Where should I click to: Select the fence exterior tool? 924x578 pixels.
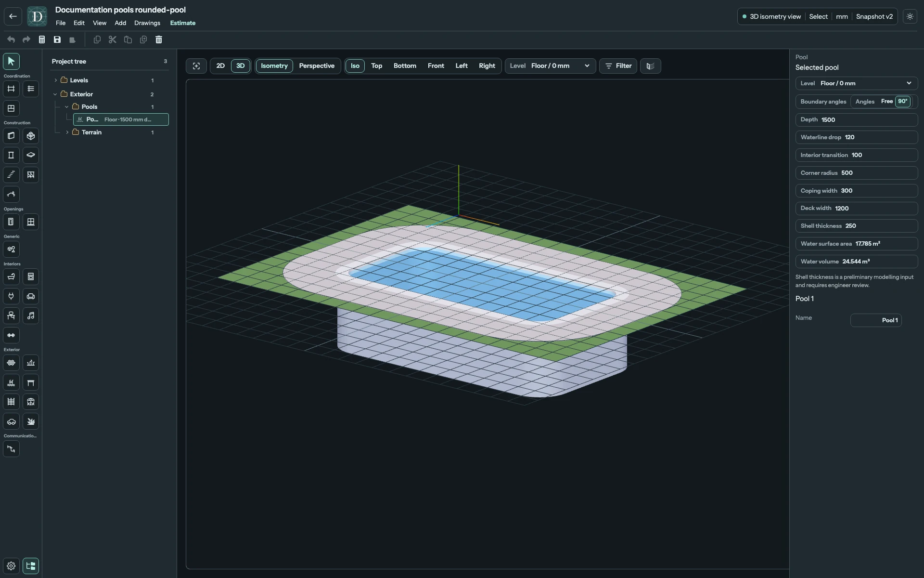(x=11, y=402)
